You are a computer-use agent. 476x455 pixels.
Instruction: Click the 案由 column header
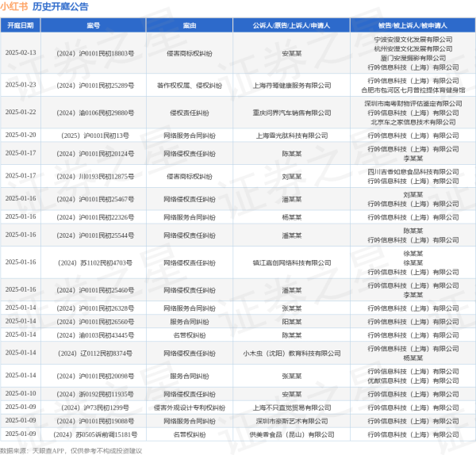(190, 25)
